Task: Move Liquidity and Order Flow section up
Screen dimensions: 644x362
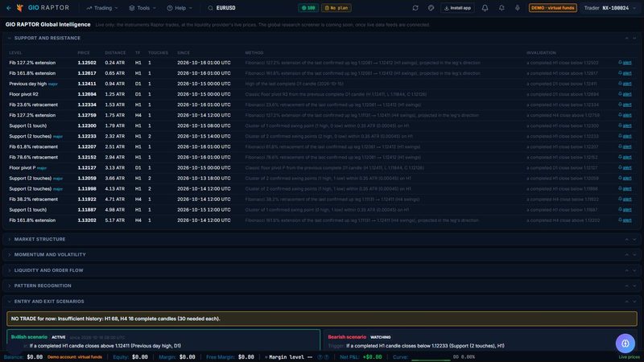Action: pyautogui.click(x=627, y=270)
